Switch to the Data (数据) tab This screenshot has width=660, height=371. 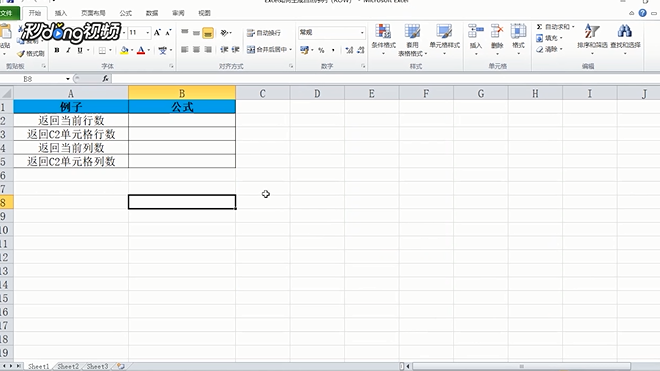[x=152, y=13]
